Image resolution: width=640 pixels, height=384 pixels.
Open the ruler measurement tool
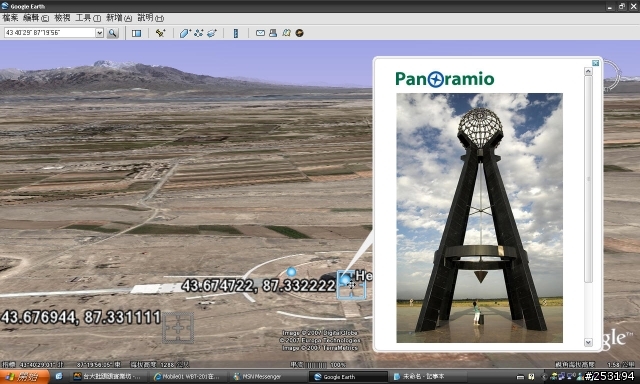tap(236, 33)
